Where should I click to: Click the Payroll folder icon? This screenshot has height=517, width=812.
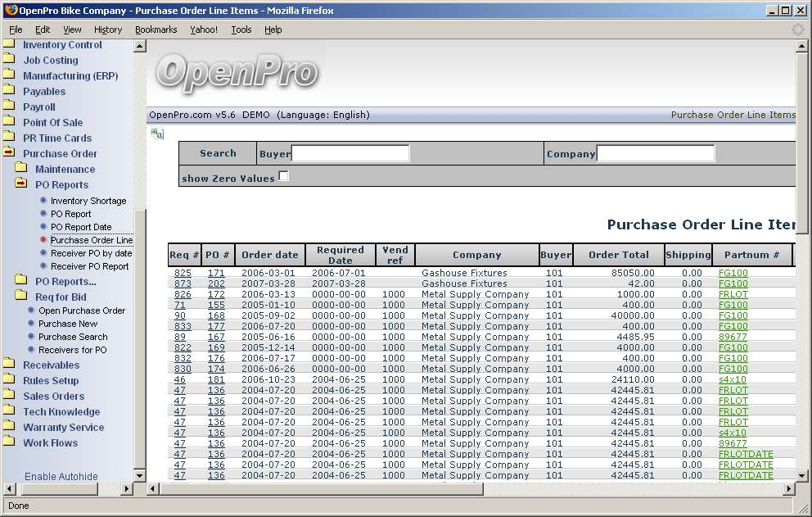(x=9, y=107)
